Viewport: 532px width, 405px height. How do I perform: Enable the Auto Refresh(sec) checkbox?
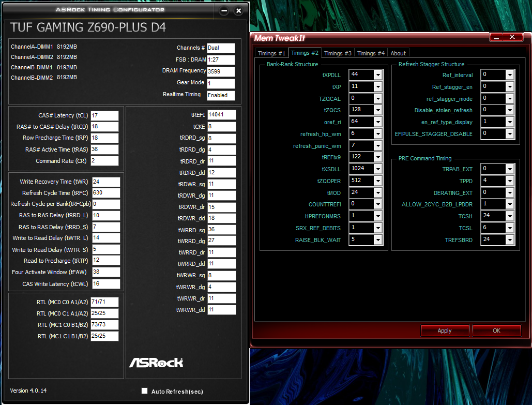[145, 391]
